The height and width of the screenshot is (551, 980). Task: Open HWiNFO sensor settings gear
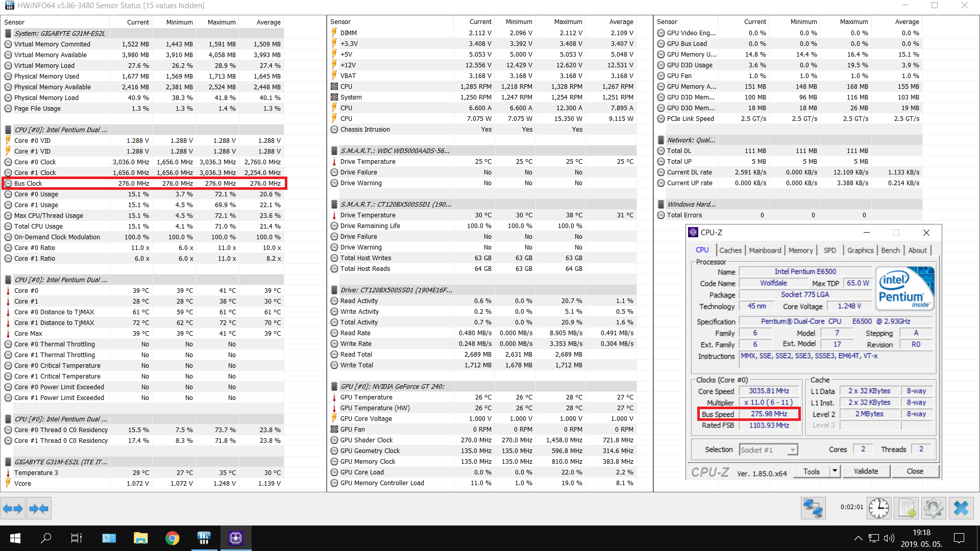tap(934, 508)
